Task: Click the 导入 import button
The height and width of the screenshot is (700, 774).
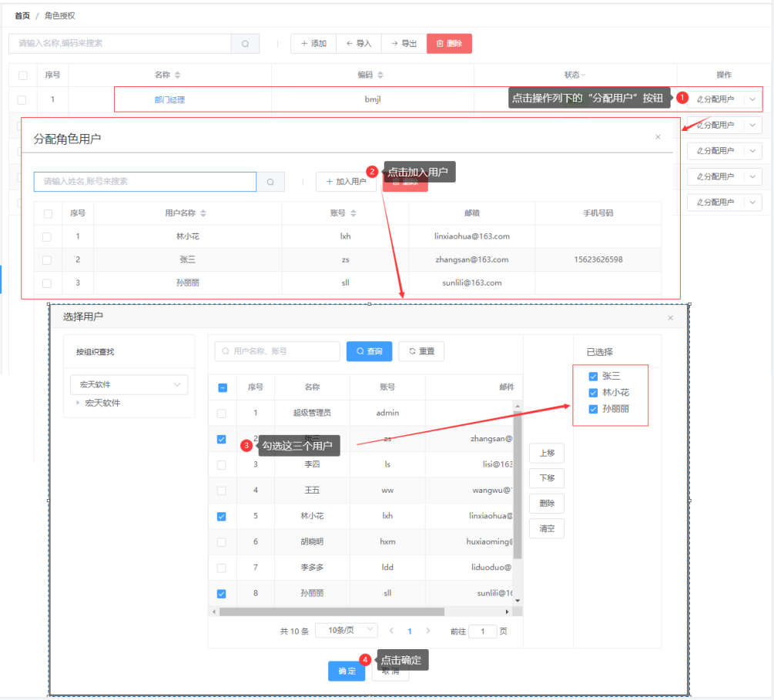Action: (359, 43)
